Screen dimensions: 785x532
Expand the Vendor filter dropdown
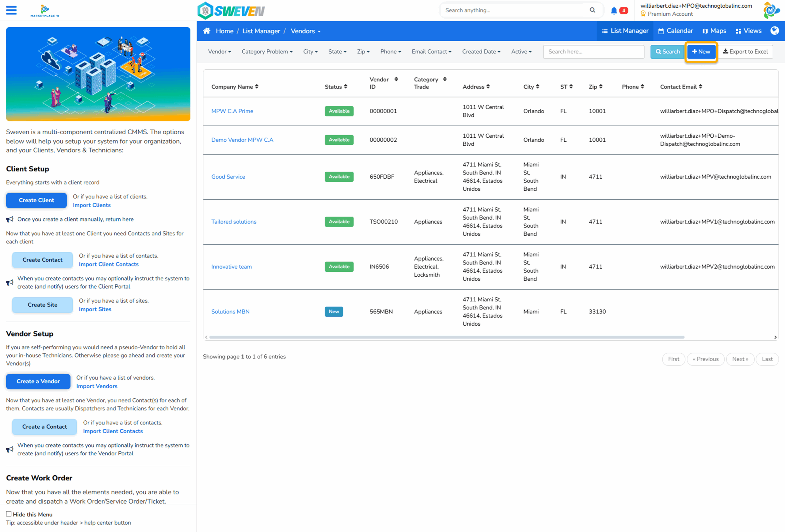pos(219,52)
